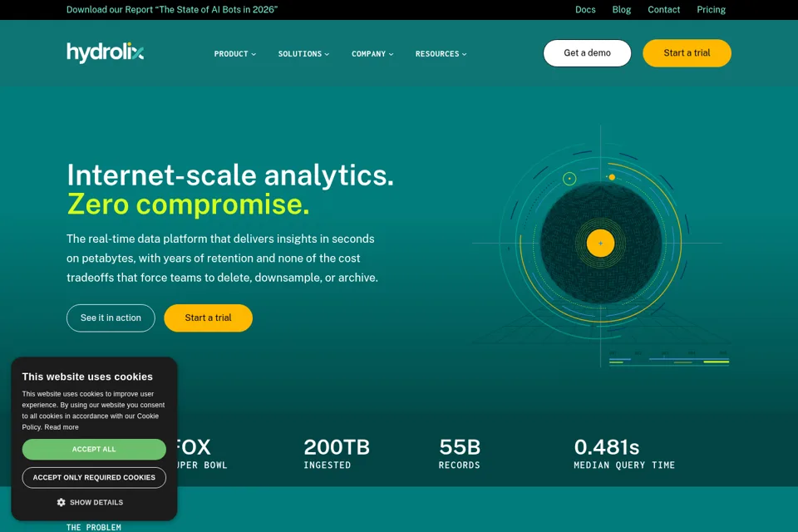
Task: Click the gear icon beside Show Details
Action: [x=61, y=502]
